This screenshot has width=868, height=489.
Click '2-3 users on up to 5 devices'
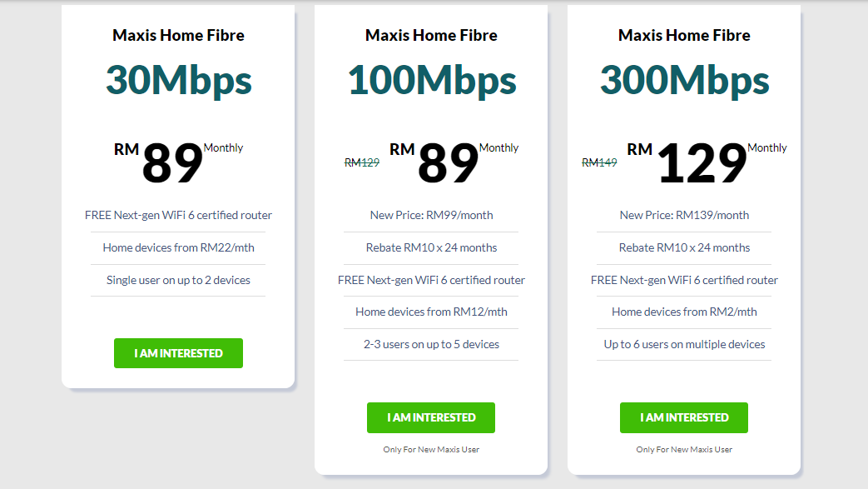coord(431,344)
